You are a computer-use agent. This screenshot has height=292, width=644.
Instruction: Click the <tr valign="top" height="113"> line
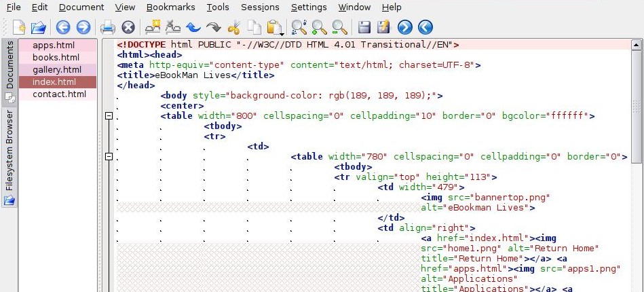(415, 177)
